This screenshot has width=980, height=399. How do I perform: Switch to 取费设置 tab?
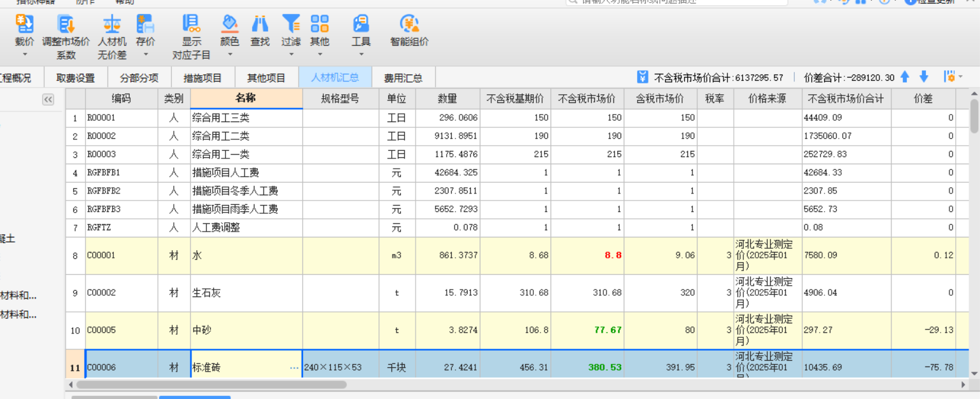click(76, 78)
